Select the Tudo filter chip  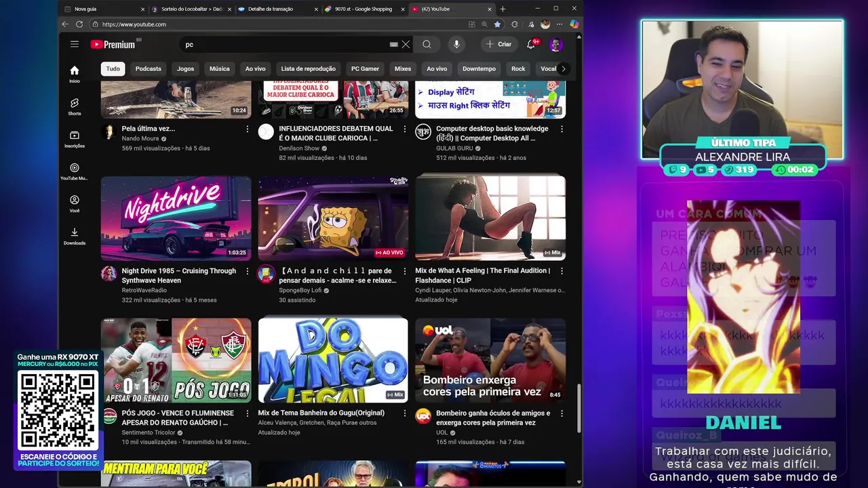pyautogui.click(x=113, y=68)
